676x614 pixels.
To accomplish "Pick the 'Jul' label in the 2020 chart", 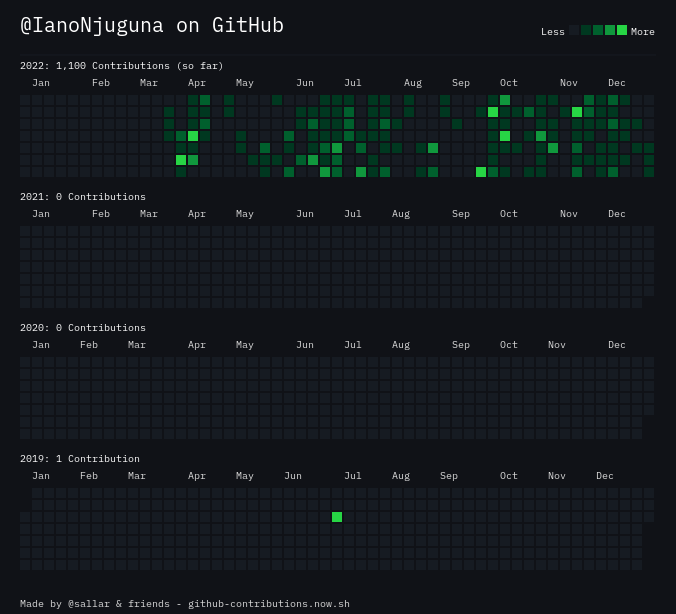I will 353,345.
